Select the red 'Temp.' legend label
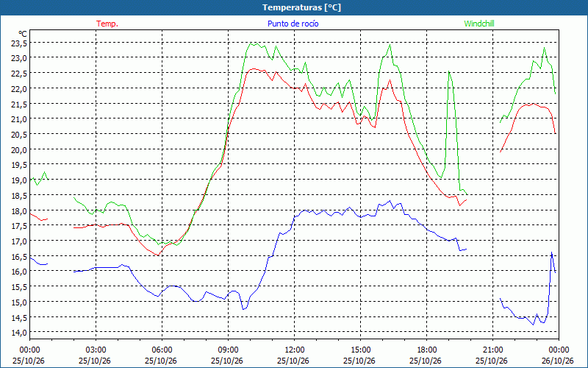588x368 pixels. pyautogui.click(x=107, y=24)
